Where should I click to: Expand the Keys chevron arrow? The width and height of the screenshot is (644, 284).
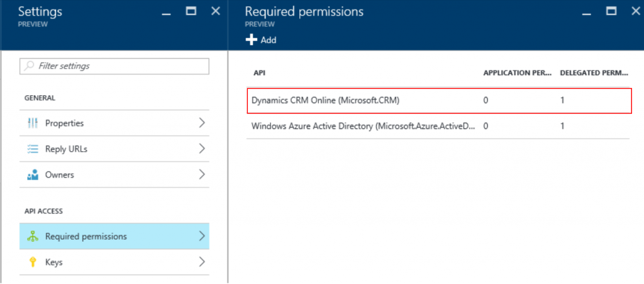[201, 262]
